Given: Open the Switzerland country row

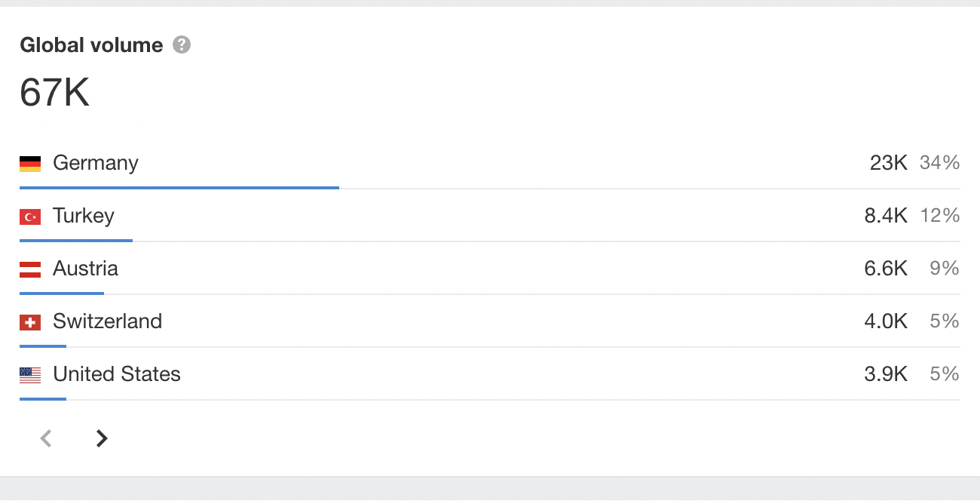Looking at the screenshot, I should tap(490, 321).
